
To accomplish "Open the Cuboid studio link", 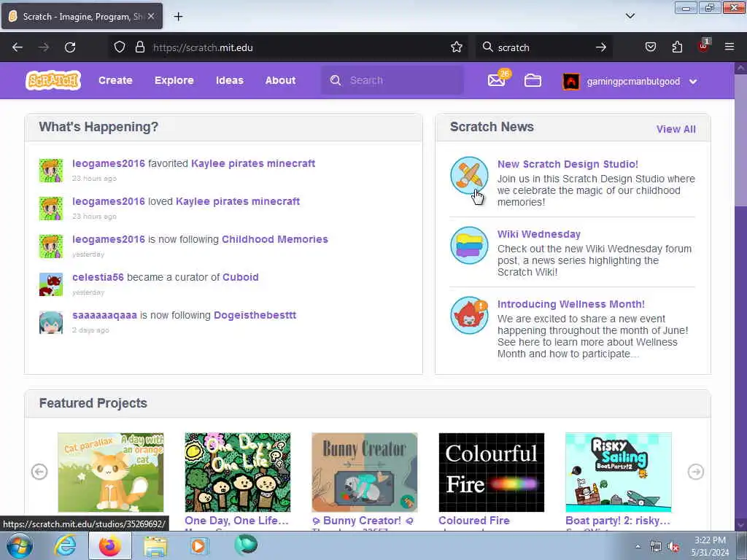I will pos(241,277).
